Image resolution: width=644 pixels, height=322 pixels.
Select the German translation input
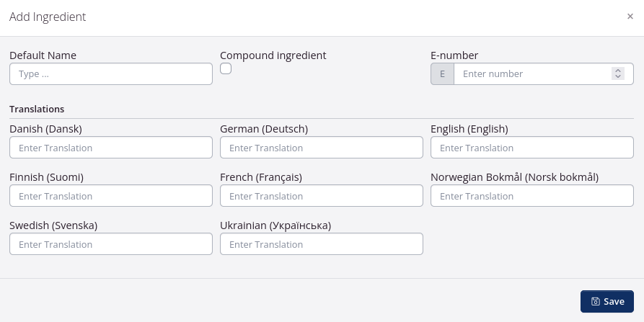click(322, 148)
